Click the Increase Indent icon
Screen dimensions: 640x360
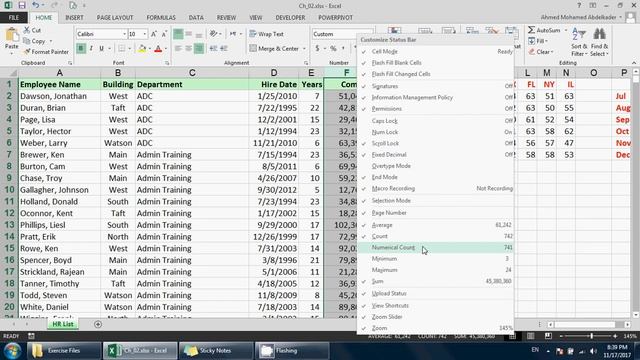[224, 49]
